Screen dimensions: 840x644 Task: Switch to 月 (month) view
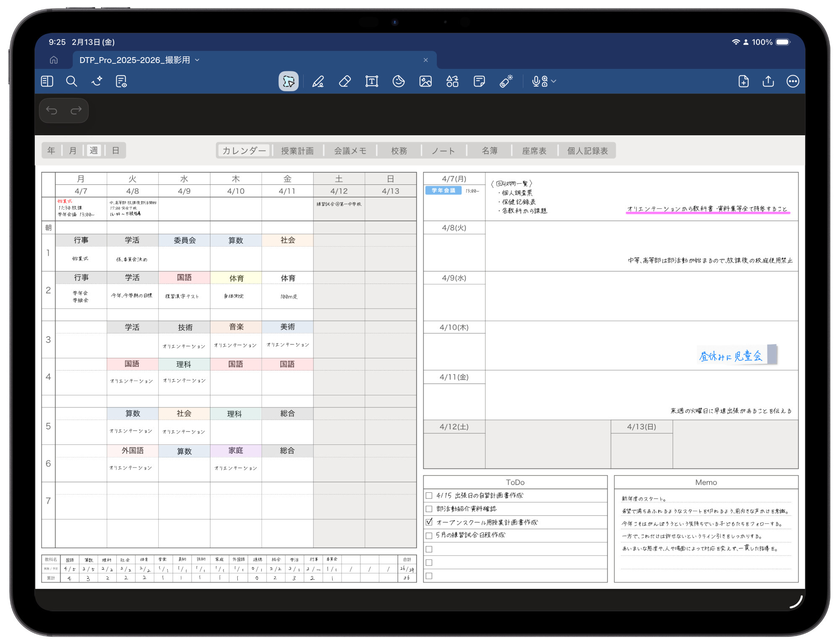[x=72, y=150]
